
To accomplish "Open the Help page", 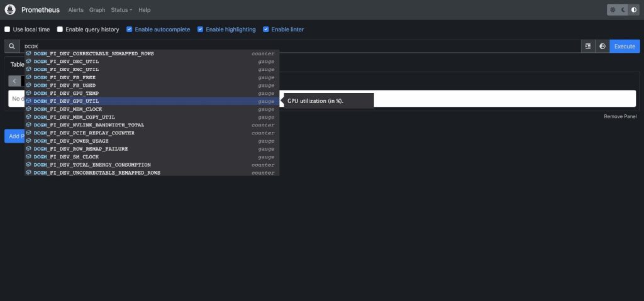I will click(x=145, y=10).
